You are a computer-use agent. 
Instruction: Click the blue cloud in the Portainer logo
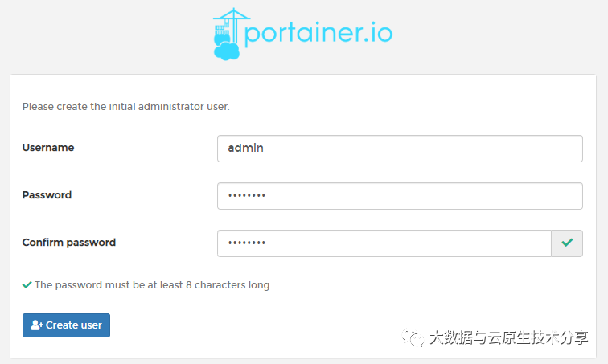(x=226, y=51)
